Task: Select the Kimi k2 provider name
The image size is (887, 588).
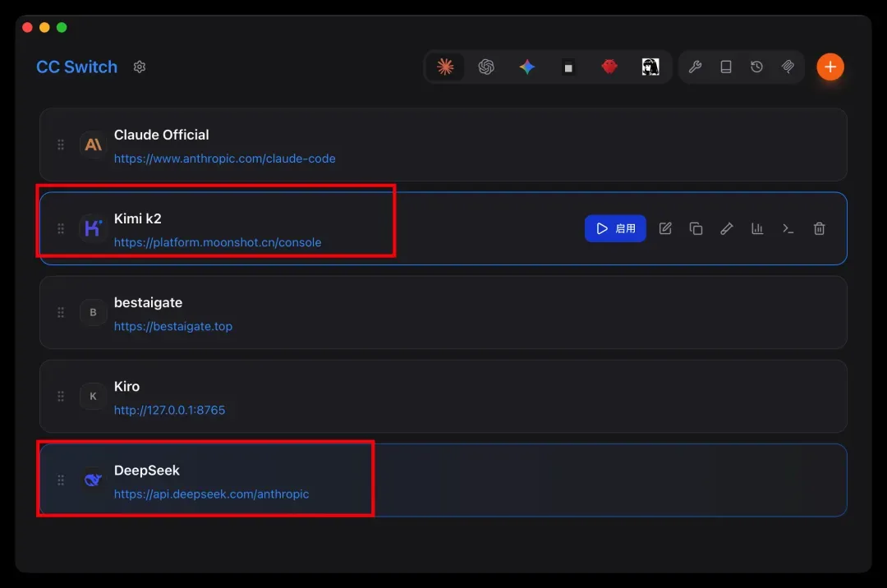Action: pos(137,218)
